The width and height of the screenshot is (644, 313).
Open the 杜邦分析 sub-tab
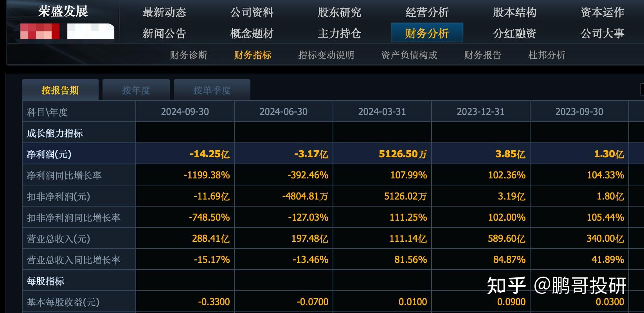[547, 55]
